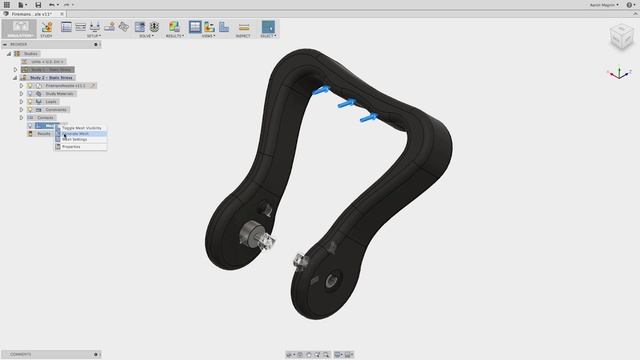Create a new simulation study

47,28
